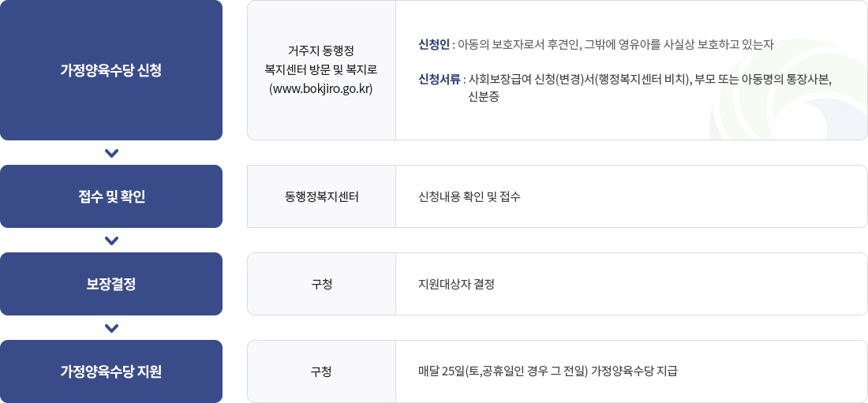Viewport: 868px width, 403px height.
Task: Click the 가정양육수당 신청 step box
Action: coord(111,70)
